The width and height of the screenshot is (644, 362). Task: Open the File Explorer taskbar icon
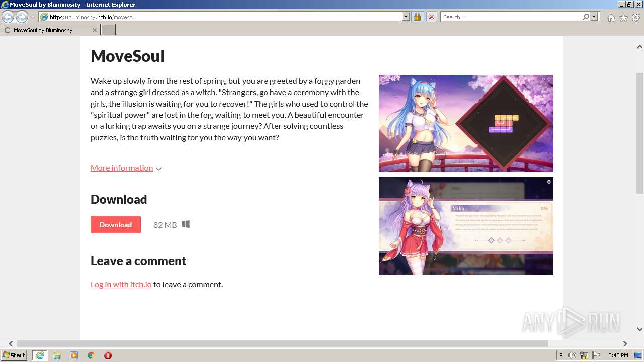[x=57, y=355]
